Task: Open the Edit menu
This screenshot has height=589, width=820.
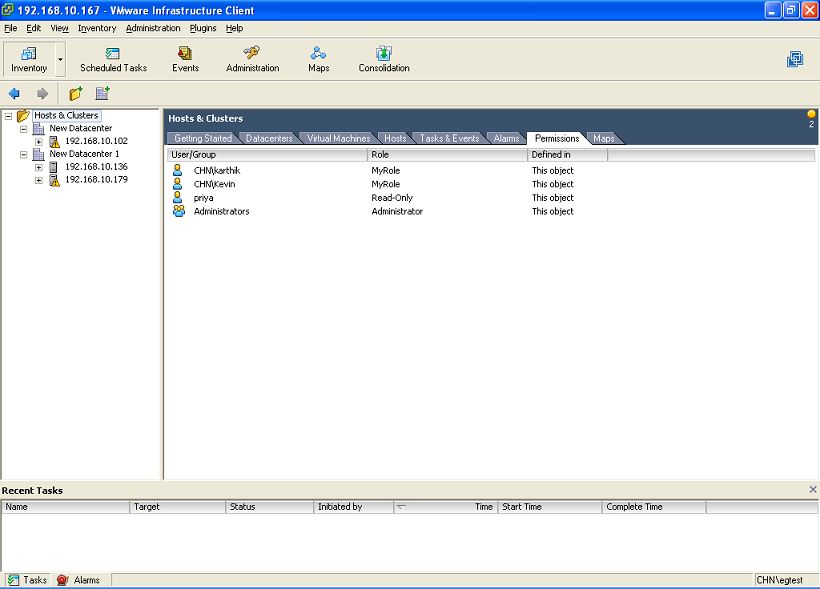Action: 33,28
